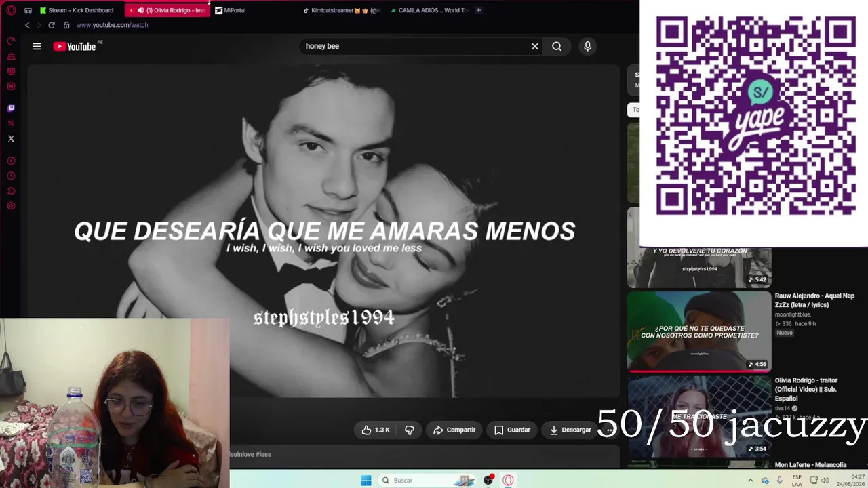View site security padlock info
Viewport: 868px width, 488px height.
[x=66, y=25]
